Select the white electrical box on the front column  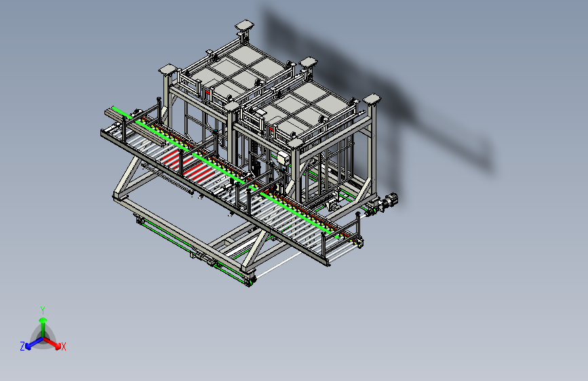click(x=283, y=158)
